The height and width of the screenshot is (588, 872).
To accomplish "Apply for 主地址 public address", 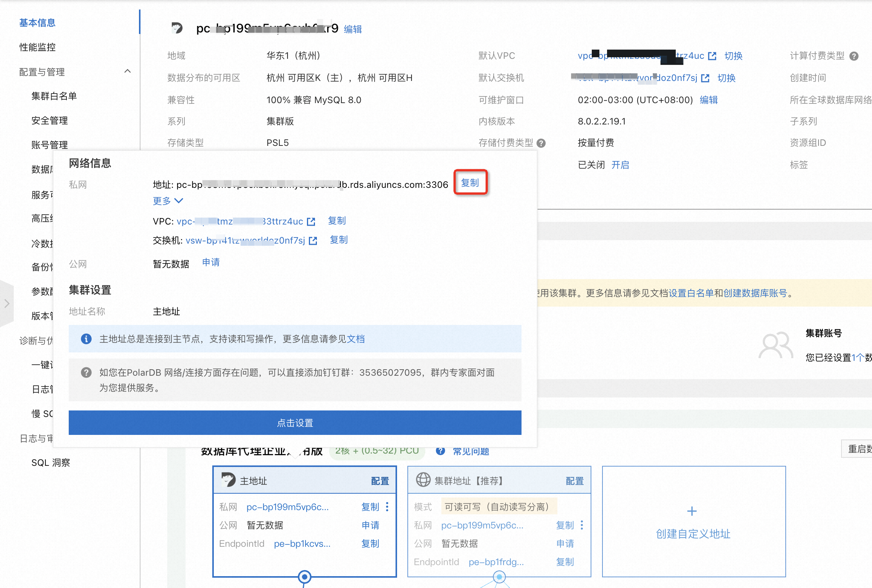I will [370, 525].
